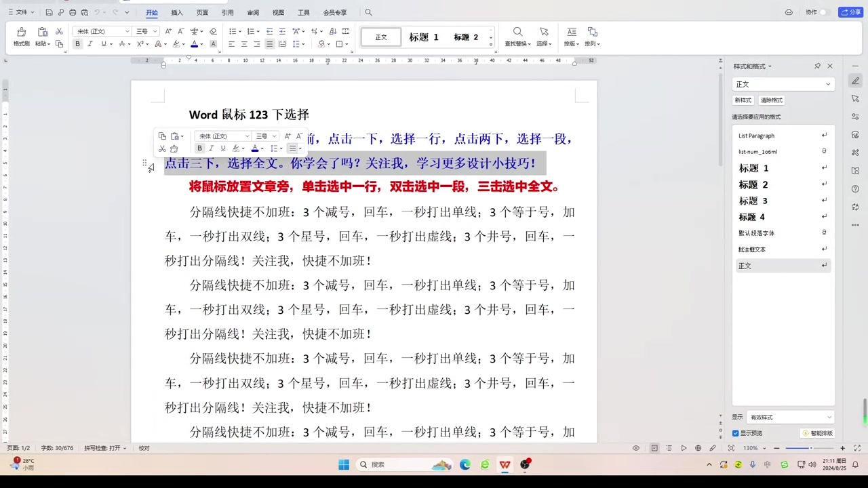Open the Find and Replace (查找替换) tool
This screenshot has width=868, height=488.
coord(517,37)
